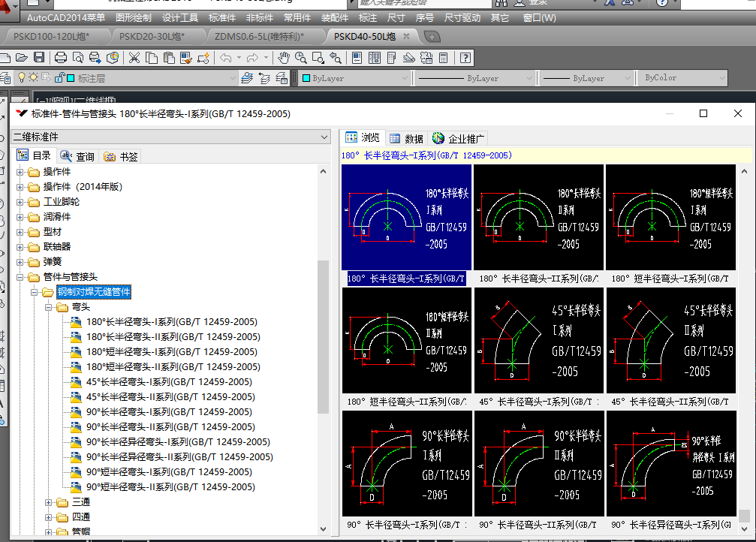Select the Pan hand tool

coord(284,58)
